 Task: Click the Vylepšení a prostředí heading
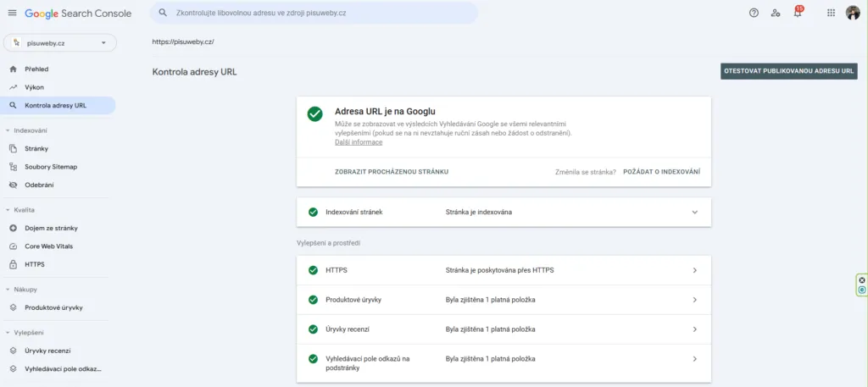pyautogui.click(x=329, y=243)
